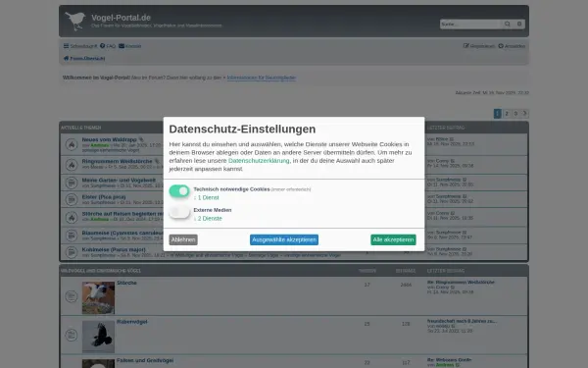Screen dimensions: 588x368
Task: Click topic icon beside Kohlmeise (Parus major)
Action: tap(72, 252)
